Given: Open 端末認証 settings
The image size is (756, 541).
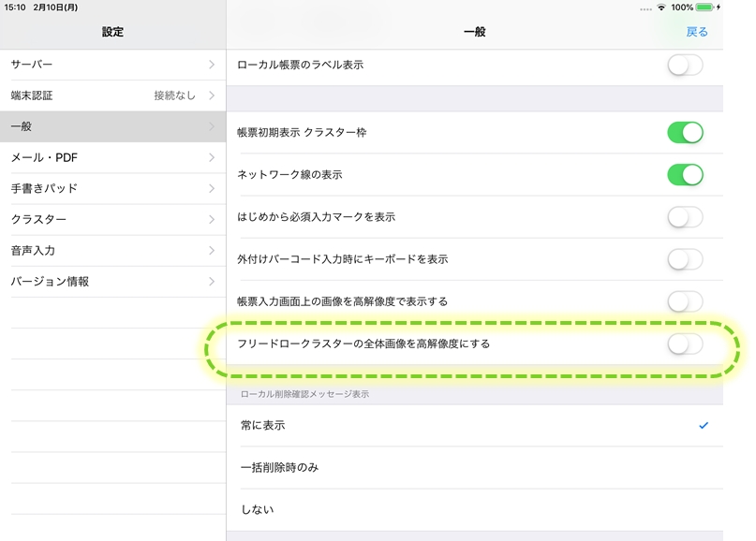Looking at the screenshot, I should tap(112, 95).
